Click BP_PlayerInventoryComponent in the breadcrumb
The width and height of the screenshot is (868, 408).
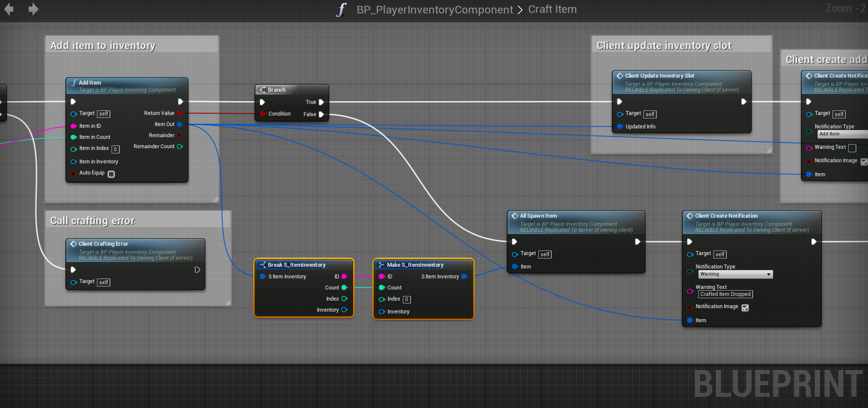(x=434, y=10)
